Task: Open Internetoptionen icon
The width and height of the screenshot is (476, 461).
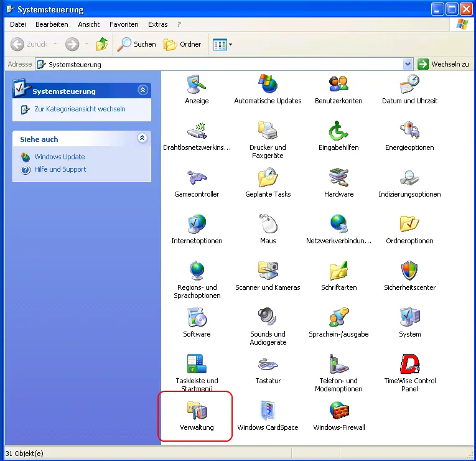Action: pyautogui.click(x=197, y=224)
